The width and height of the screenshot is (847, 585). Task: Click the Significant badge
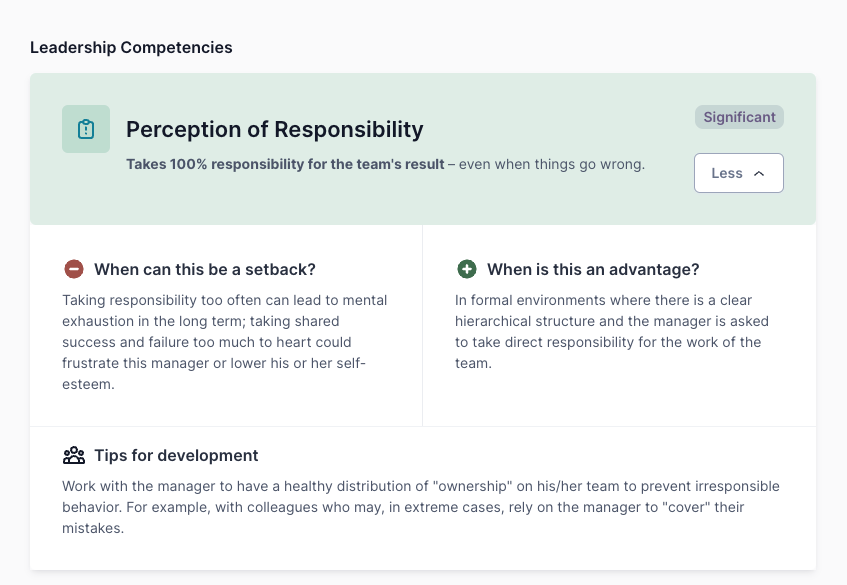[x=739, y=117]
